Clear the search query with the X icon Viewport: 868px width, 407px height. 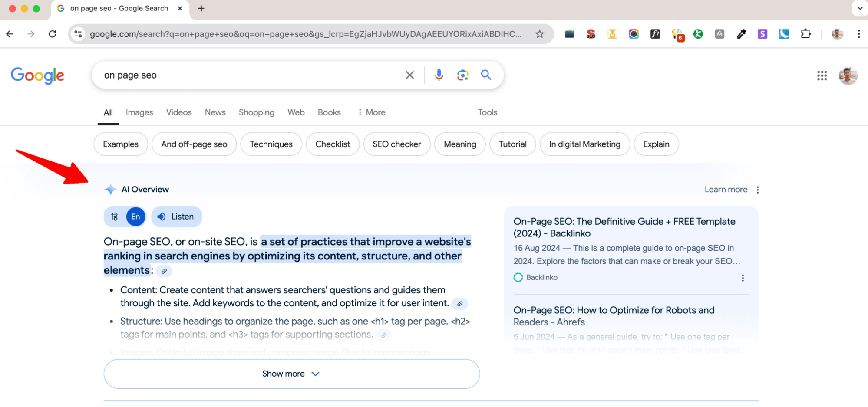point(409,75)
